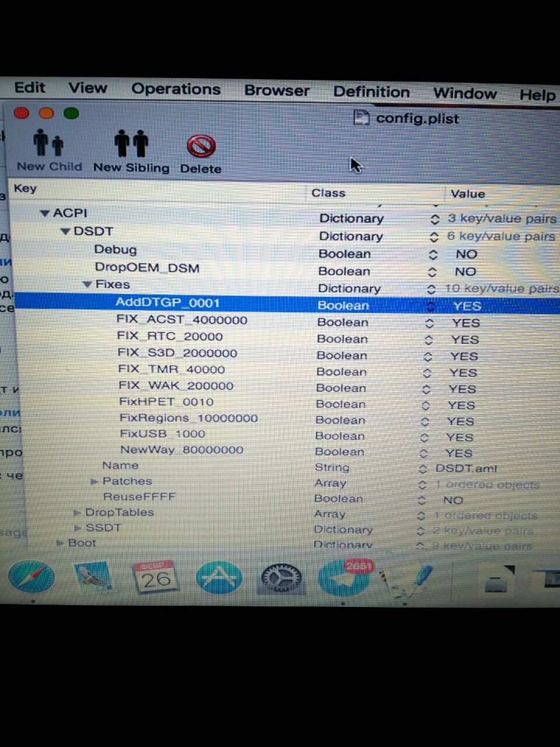Open the Operations menu
The image size is (560, 747).
(176, 89)
